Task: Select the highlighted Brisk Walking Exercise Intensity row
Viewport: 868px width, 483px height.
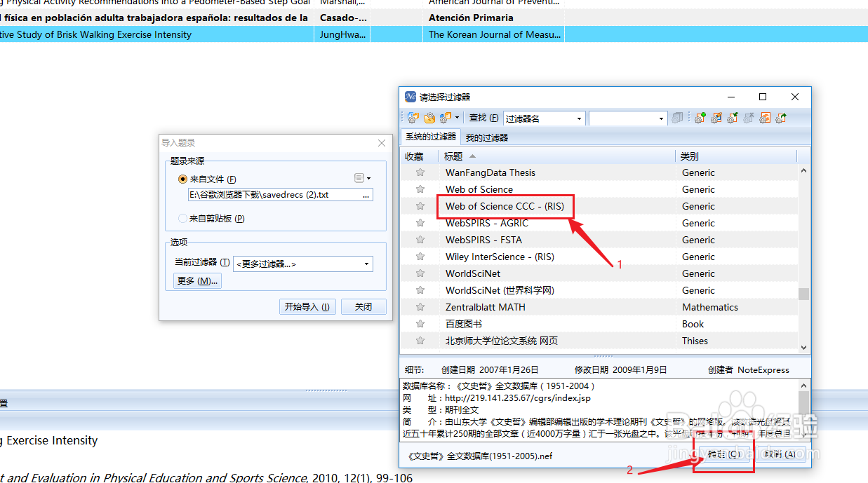Action: [434, 34]
